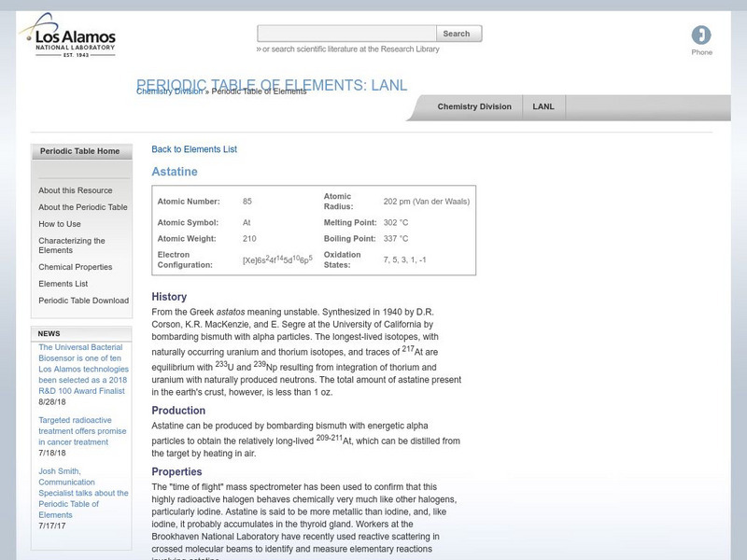Image resolution: width=747 pixels, height=560 pixels.
Task: Click the atomic weight value 210
Action: coord(249,239)
